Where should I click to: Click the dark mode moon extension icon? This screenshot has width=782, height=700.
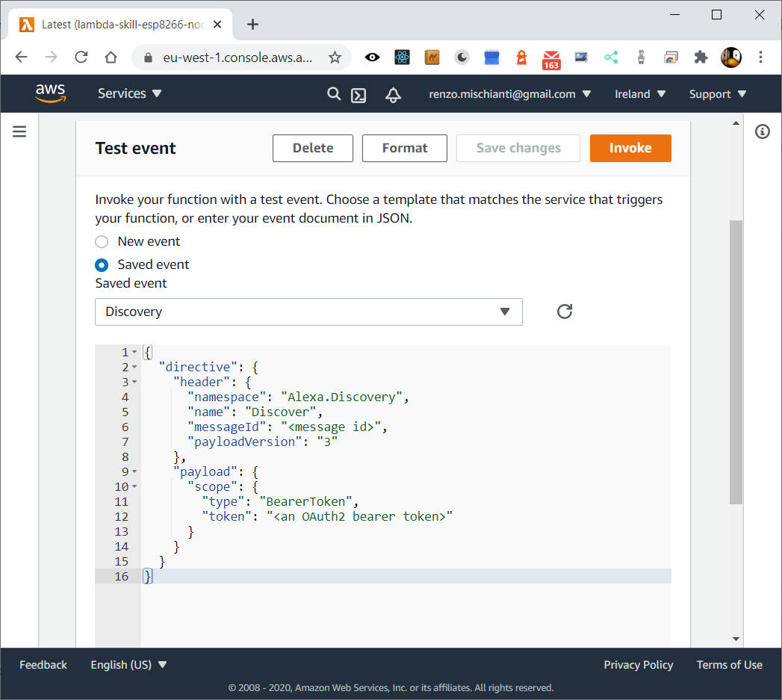[x=462, y=58]
